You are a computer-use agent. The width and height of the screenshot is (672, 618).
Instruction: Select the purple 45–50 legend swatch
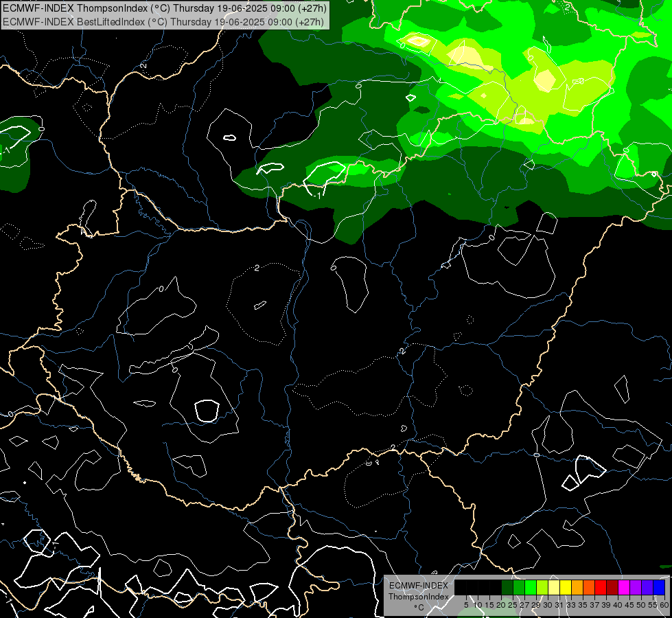pyautogui.click(x=636, y=587)
